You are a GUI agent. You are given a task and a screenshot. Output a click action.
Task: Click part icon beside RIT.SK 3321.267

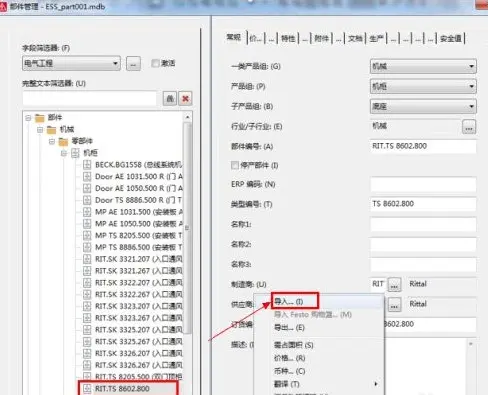coord(87,271)
